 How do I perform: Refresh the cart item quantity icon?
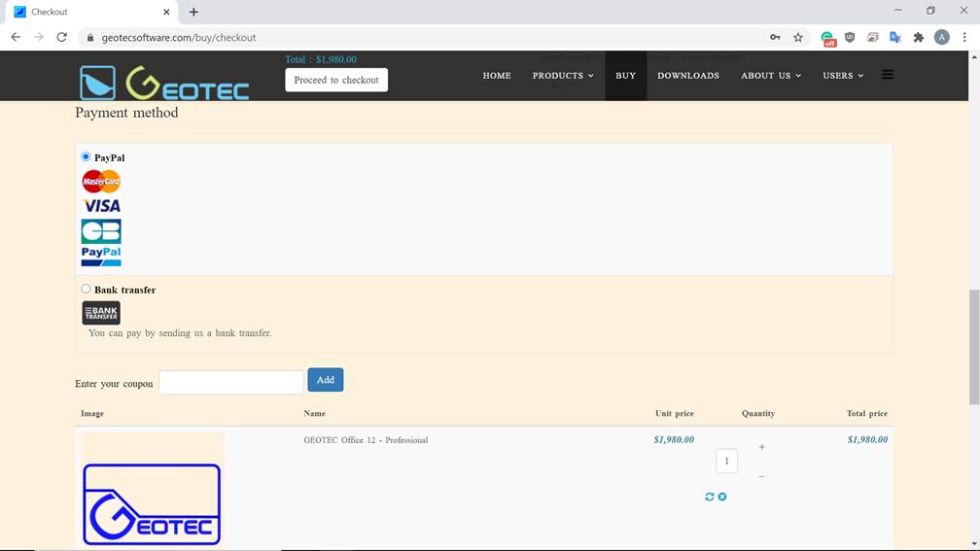pos(710,497)
